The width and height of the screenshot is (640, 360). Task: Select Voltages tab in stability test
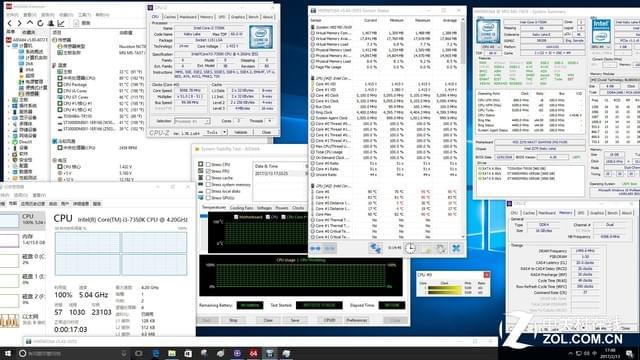pyautogui.click(x=264, y=208)
